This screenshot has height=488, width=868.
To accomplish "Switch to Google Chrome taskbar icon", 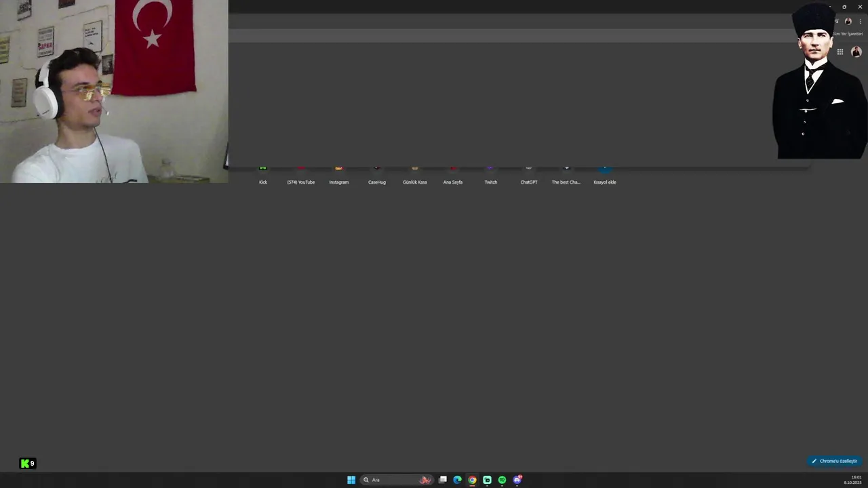I will pos(473,480).
